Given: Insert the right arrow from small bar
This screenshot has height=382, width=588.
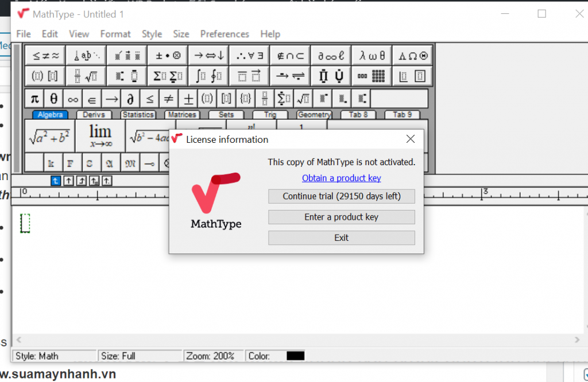Looking at the screenshot, I should coord(111,99).
